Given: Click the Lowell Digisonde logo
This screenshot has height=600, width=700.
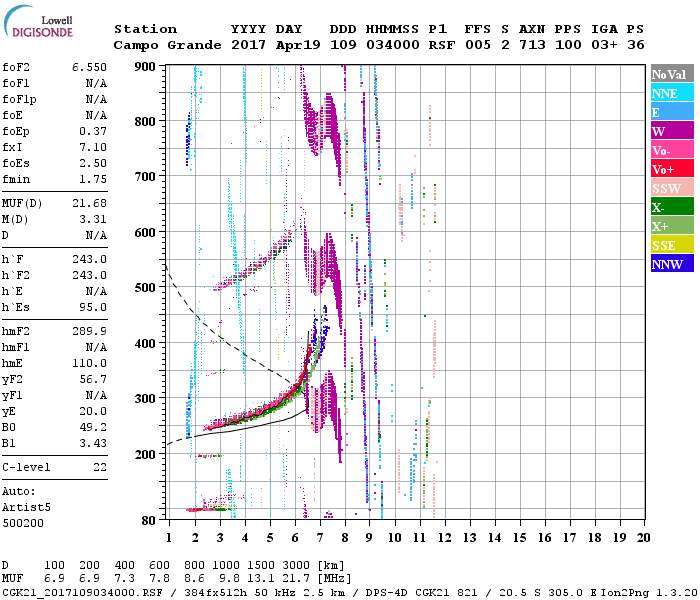Looking at the screenshot, I should [38, 21].
